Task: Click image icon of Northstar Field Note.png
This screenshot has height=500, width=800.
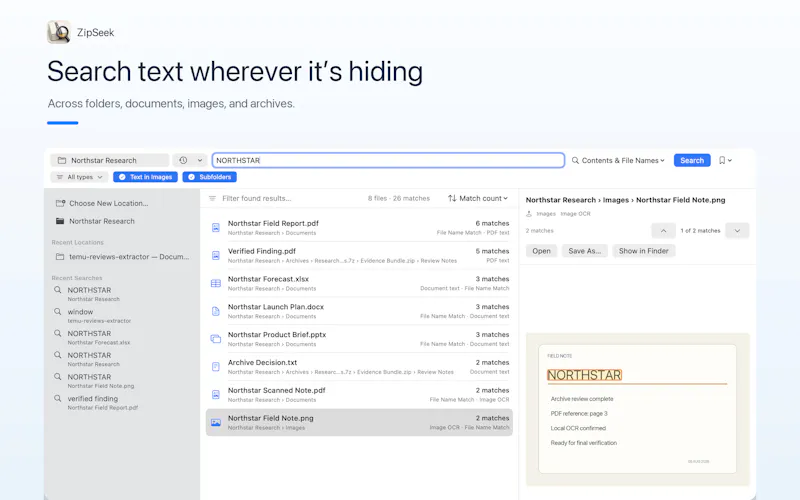Action: 216,422
